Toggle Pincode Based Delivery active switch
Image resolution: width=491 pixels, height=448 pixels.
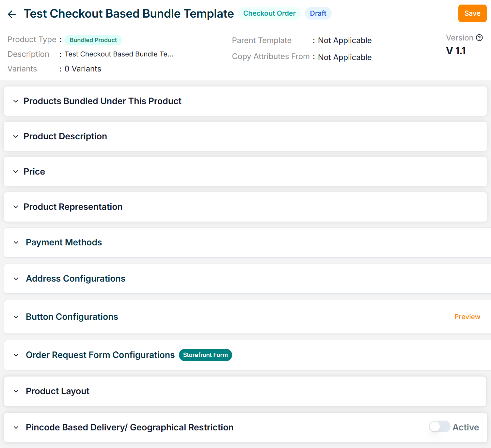click(439, 427)
